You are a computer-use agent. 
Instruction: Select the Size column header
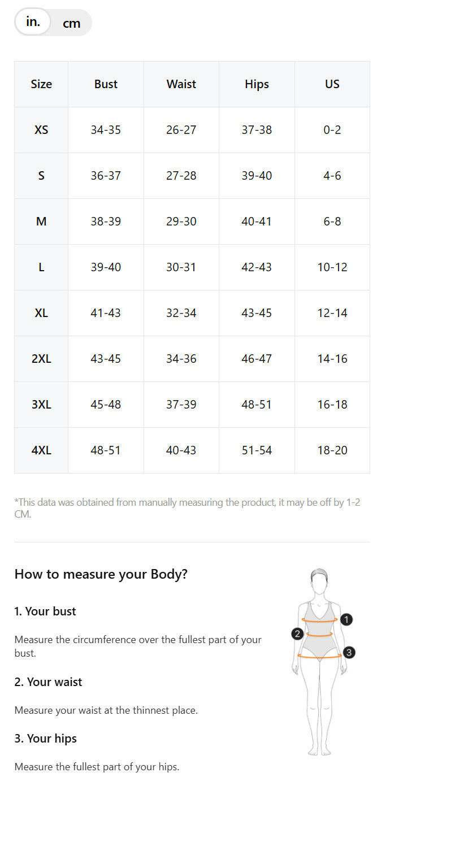click(41, 84)
